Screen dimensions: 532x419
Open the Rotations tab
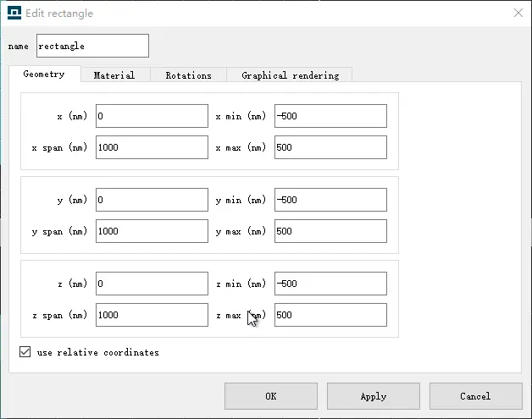(188, 75)
